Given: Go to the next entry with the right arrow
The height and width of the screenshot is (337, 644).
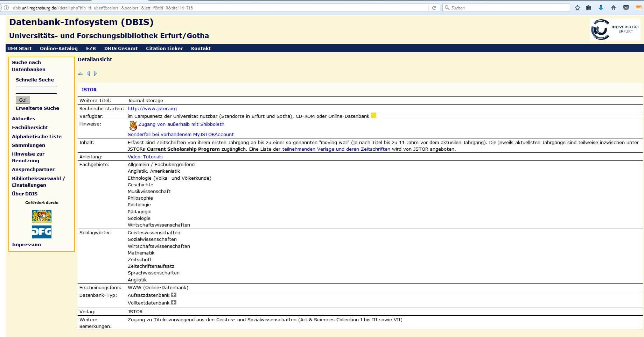Looking at the screenshot, I should coord(95,73).
